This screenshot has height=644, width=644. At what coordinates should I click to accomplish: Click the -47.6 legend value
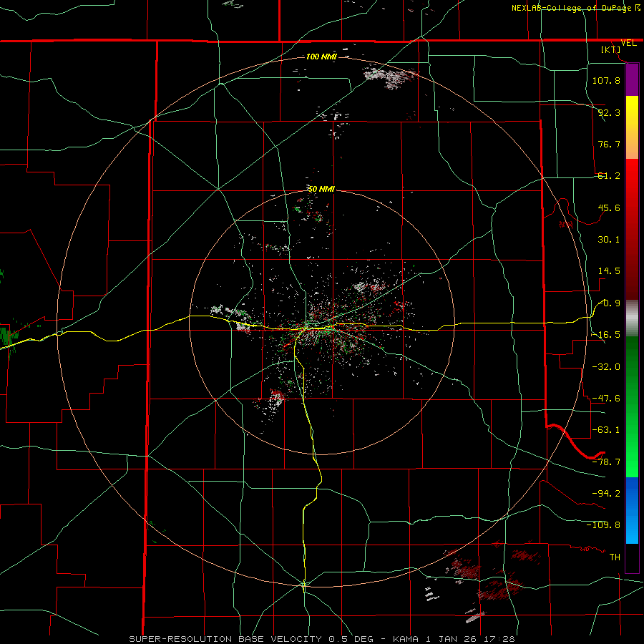(x=606, y=399)
